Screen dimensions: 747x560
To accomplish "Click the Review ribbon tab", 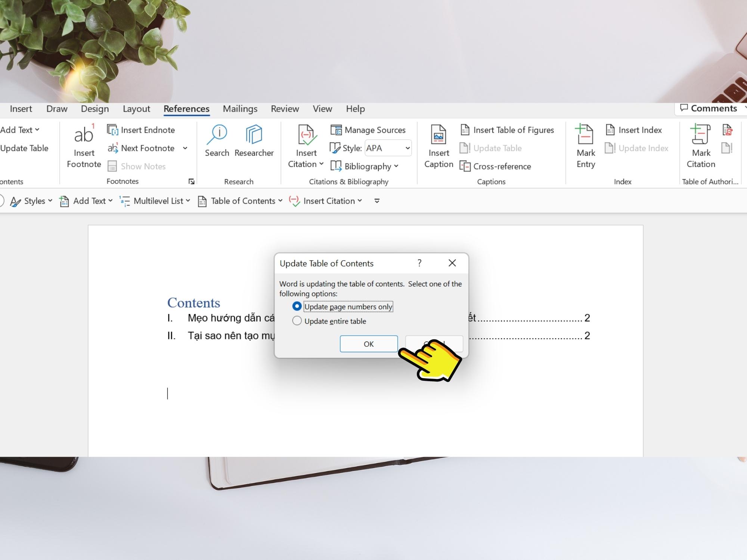I will click(285, 108).
